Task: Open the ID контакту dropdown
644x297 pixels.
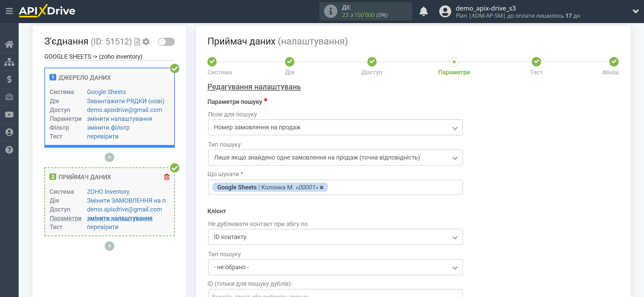Action: [336, 237]
